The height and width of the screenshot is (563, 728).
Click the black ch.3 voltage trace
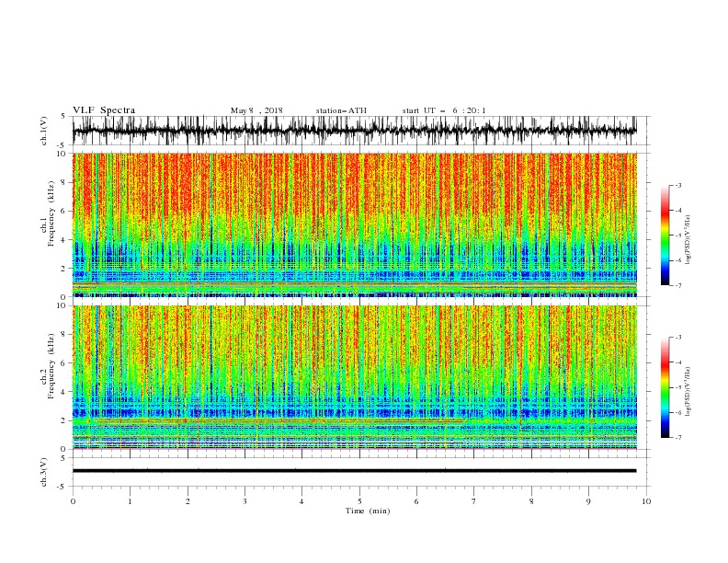point(354,471)
